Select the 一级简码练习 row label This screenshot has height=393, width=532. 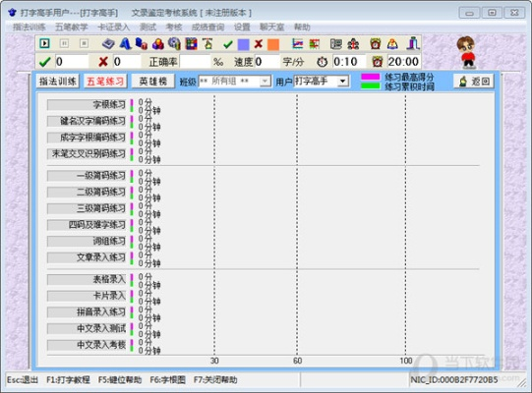click(x=87, y=176)
